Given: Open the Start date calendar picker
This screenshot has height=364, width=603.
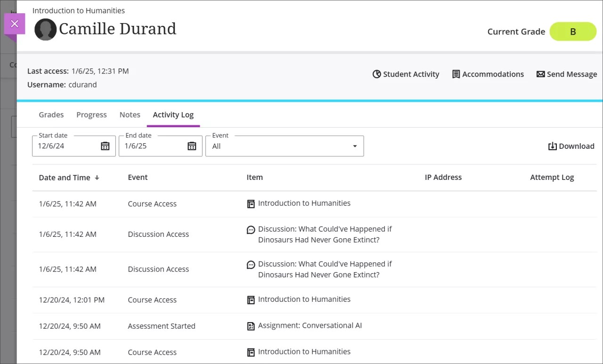Looking at the screenshot, I should tap(105, 146).
